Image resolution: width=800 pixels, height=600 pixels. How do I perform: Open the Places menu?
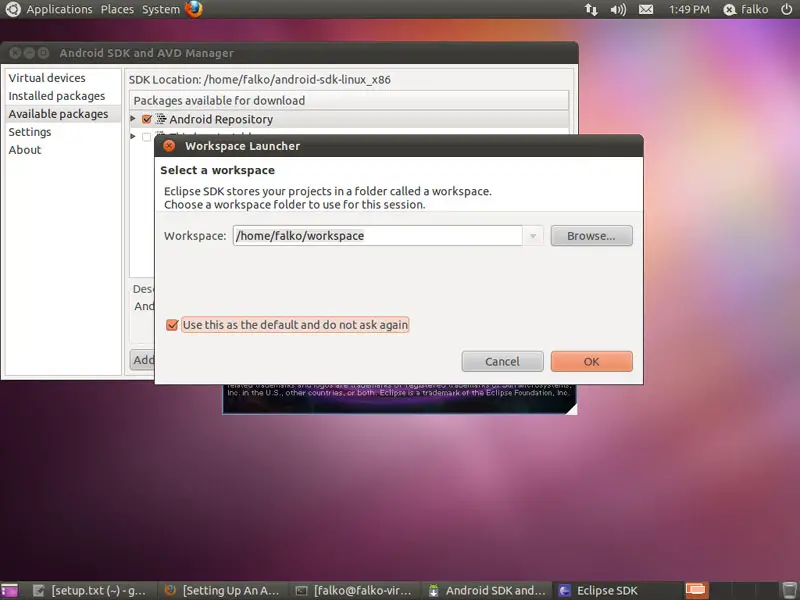(117, 9)
